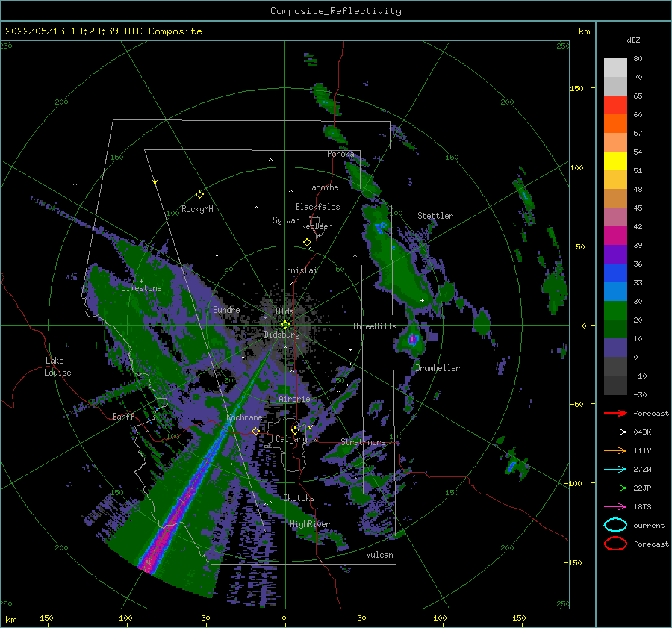Pick the deep orange 60-57 dBZ legend swatch
672x628 pixels.
(x=615, y=123)
